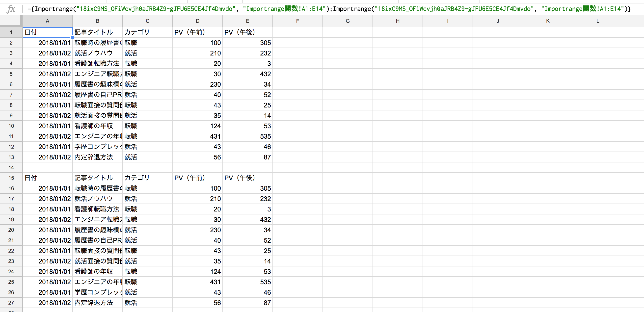Click 転職 category in row 2
The width and height of the screenshot is (644, 312).
click(x=147, y=43)
